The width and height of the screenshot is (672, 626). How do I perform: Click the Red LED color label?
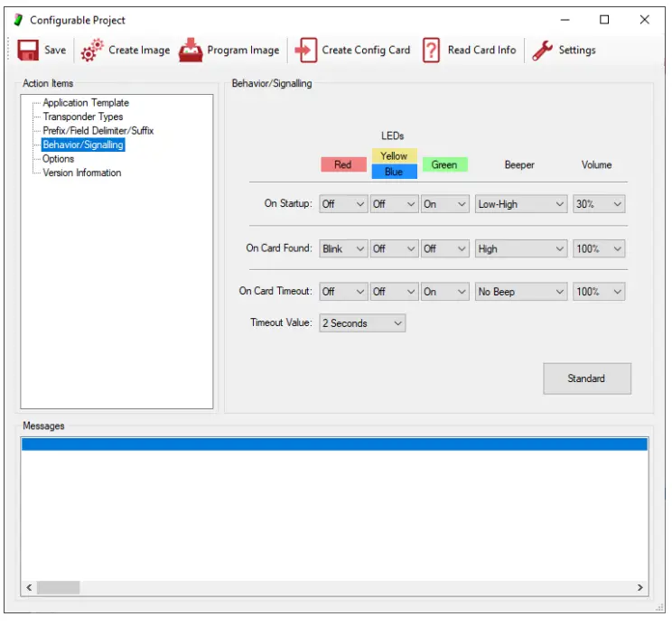tap(343, 164)
